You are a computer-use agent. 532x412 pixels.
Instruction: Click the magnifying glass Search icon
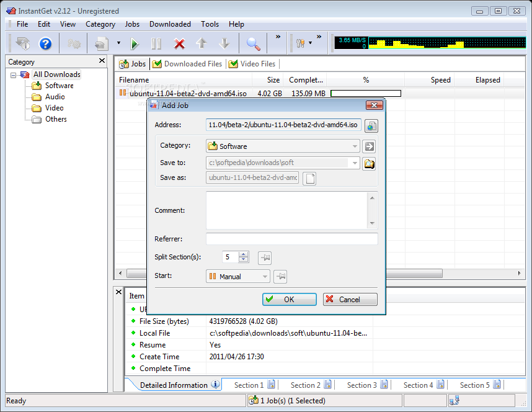click(253, 44)
